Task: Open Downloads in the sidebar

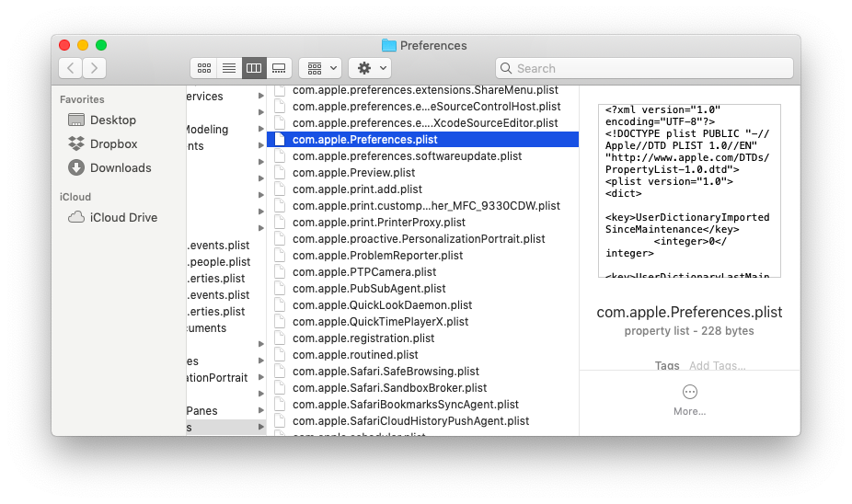Action: [109, 167]
